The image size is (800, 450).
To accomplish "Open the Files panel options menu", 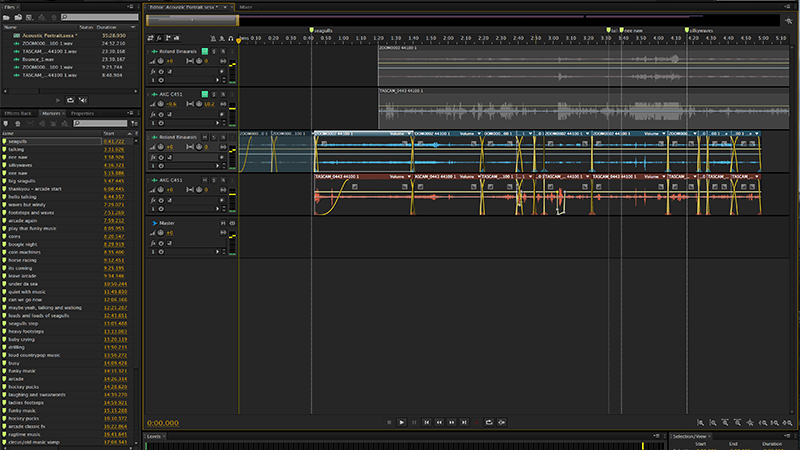I will coord(133,6).
